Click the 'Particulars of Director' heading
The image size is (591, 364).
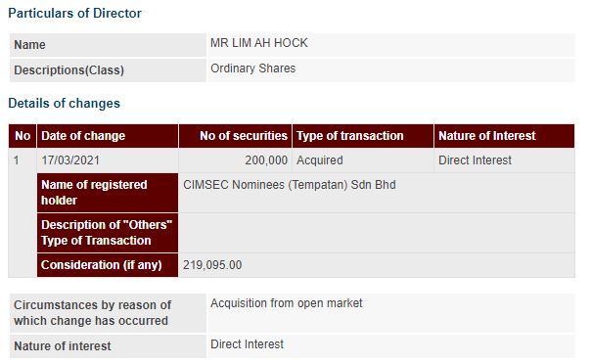coord(74,13)
